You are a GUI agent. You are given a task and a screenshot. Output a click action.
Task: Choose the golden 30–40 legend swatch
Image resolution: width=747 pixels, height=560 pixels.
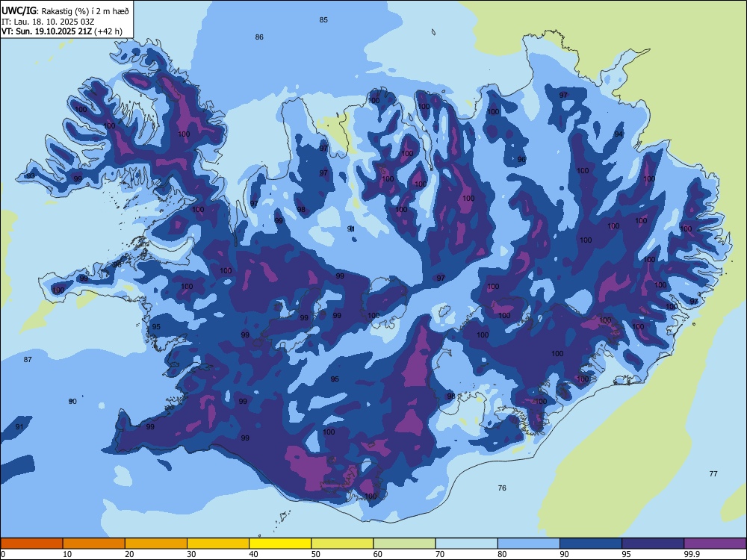pyautogui.click(x=218, y=544)
